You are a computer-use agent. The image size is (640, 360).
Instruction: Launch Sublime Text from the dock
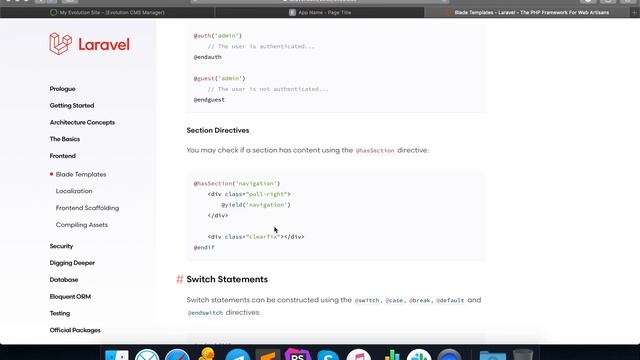[268, 355]
